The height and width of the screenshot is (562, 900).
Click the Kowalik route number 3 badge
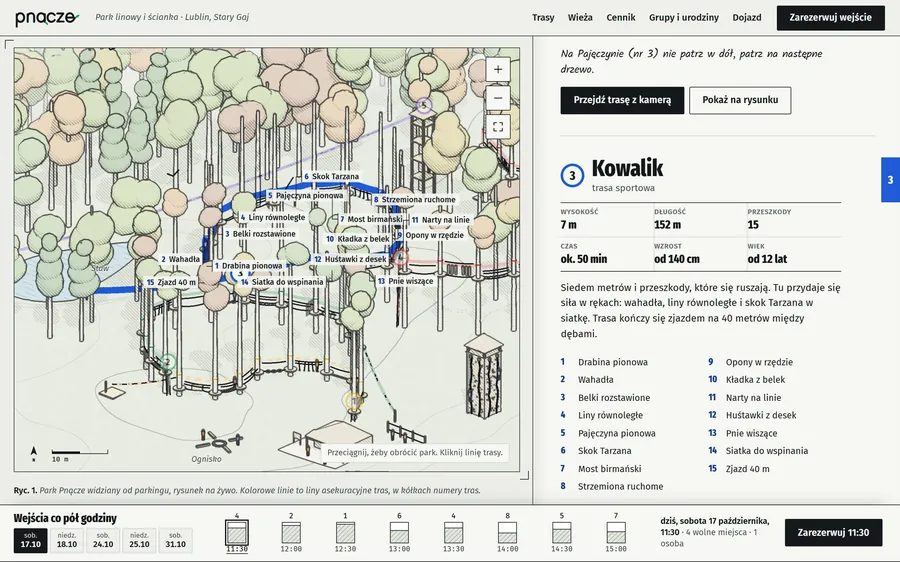(x=572, y=175)
